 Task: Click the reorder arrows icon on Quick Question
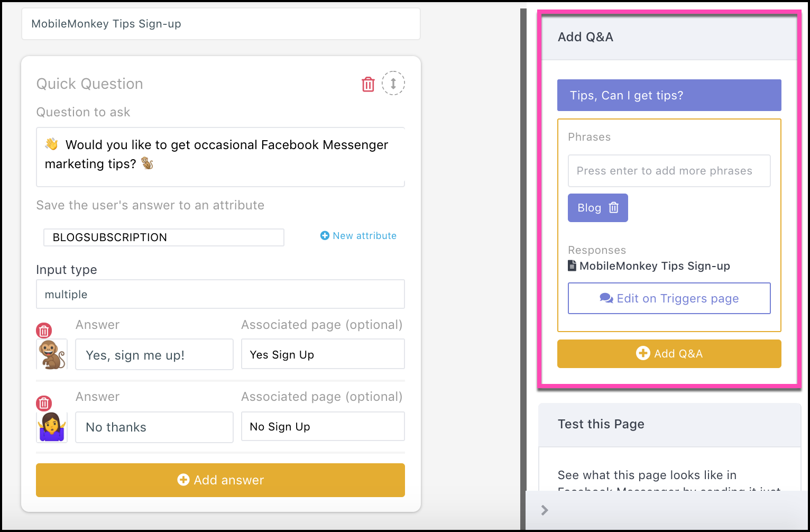point(393,83)
